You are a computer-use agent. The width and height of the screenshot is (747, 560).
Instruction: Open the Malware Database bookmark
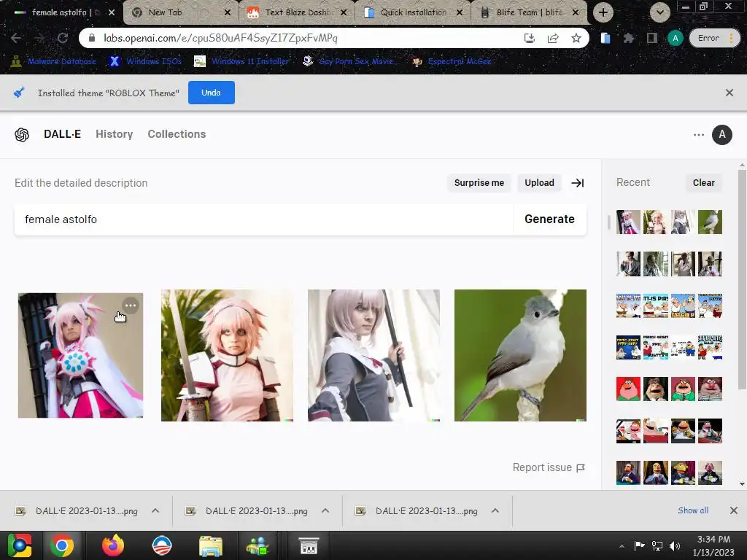(54, 61)
